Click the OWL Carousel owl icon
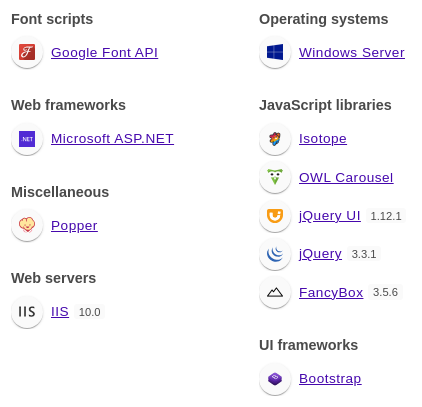 [275, 177]
